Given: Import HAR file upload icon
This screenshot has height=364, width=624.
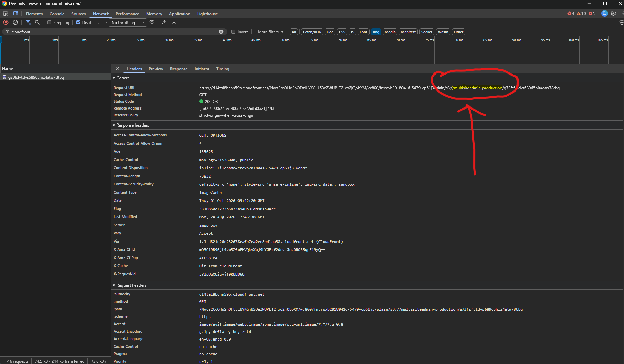Looking at the screenshot, I should (164, 22).
